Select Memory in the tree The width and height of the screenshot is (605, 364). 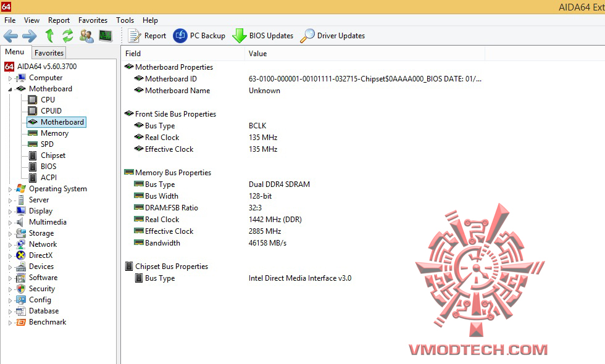54,133
